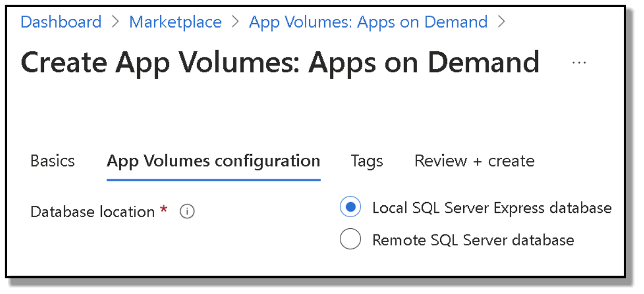Open the Review + create tab
644x294 pixels.
(x=474, y=161)
